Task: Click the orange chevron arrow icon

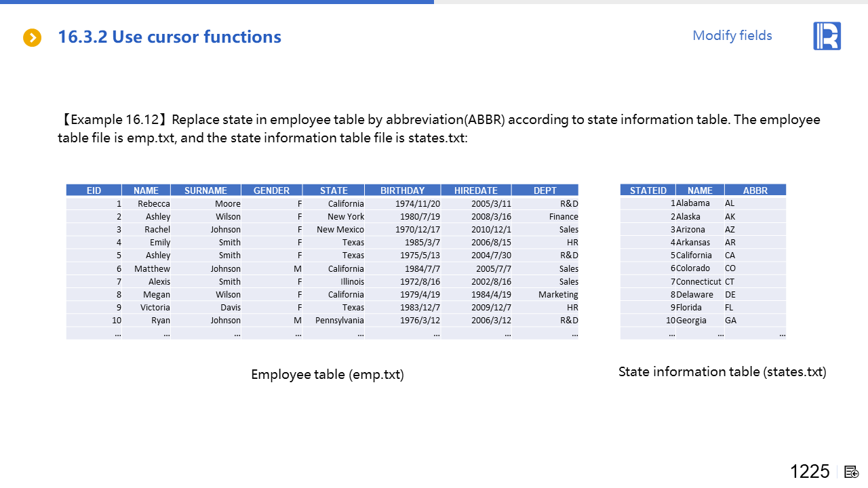Action: [32, 38]
